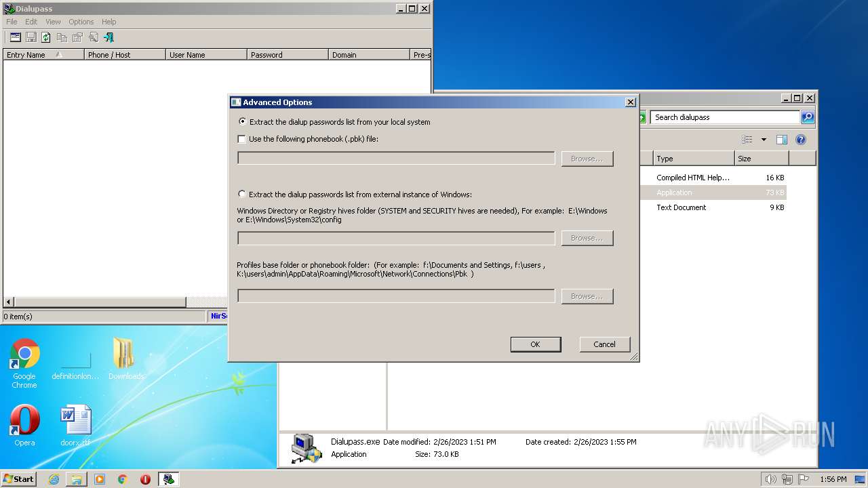
Task: Click the change view icon in Explorer
Action: pos(747,140)
